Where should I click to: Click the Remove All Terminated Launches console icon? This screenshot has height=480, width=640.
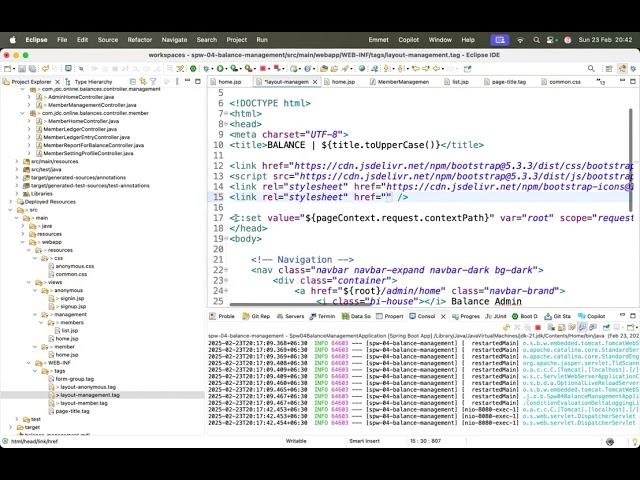(527, 327)
